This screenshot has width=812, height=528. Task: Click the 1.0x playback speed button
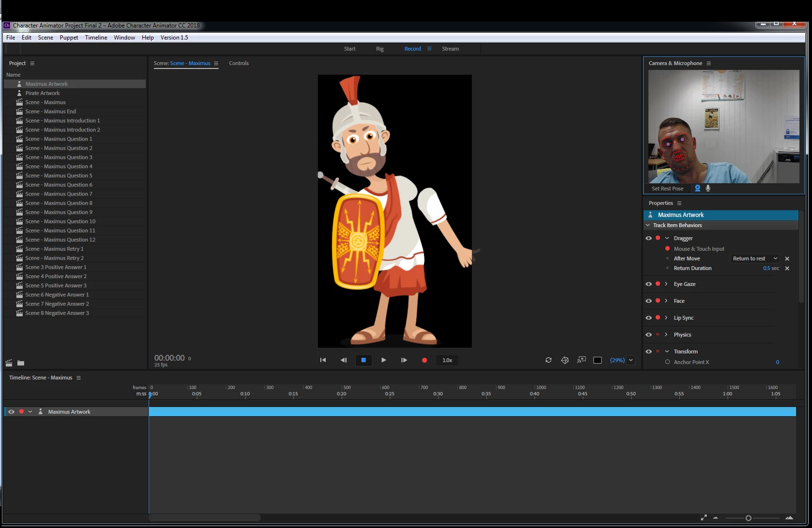click(447, 360)
